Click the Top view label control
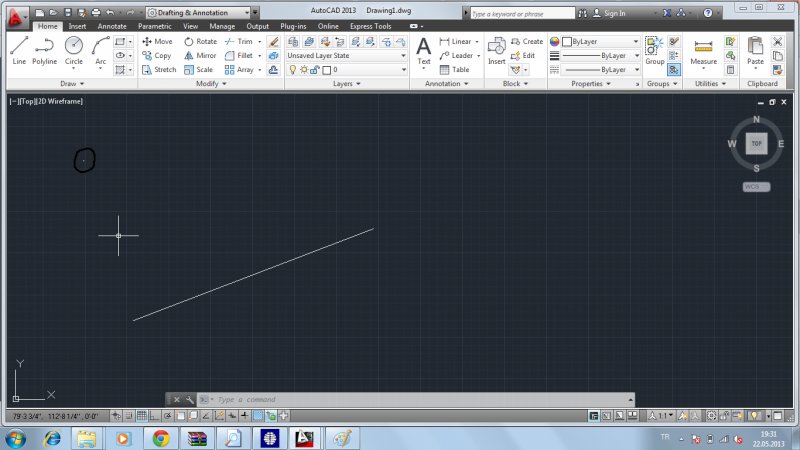Image resolution: width=800 pixels, height=450 pixels. tap(27, 101)
